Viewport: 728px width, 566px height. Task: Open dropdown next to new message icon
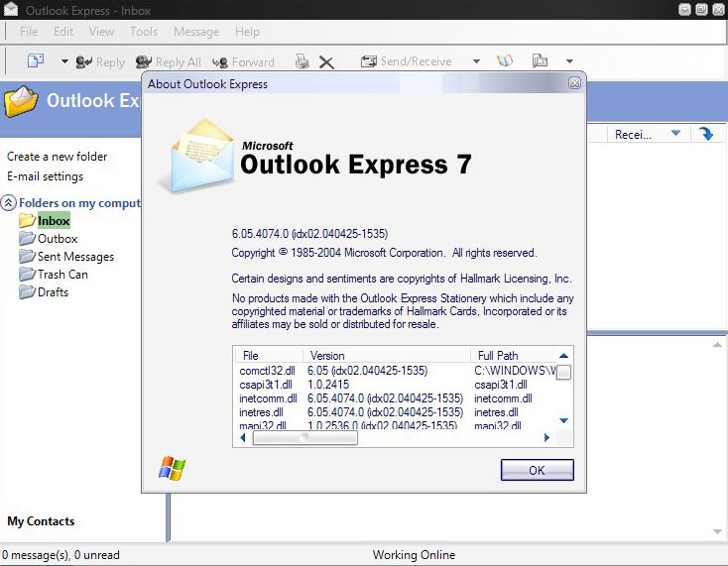[64, 61]
